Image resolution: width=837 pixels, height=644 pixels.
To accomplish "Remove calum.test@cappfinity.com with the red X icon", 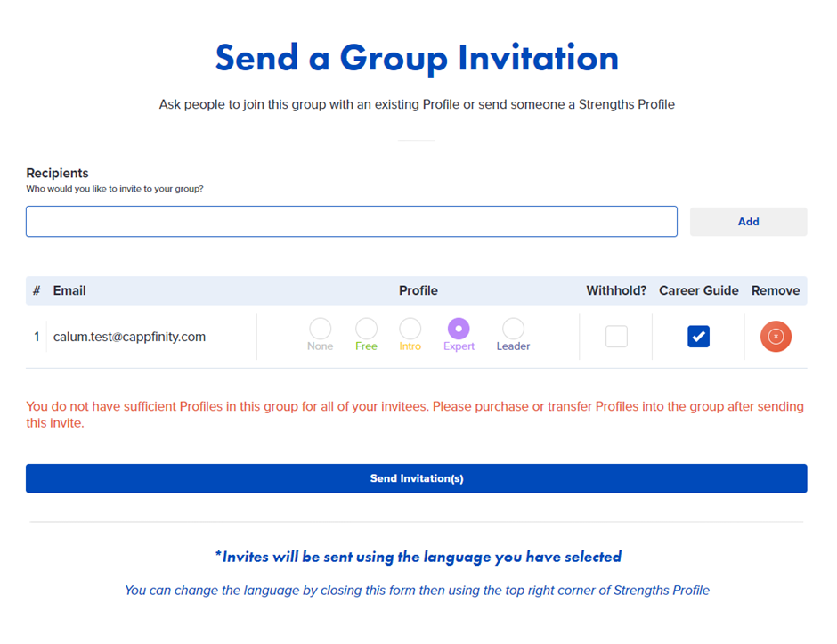I will click(776, 337).
